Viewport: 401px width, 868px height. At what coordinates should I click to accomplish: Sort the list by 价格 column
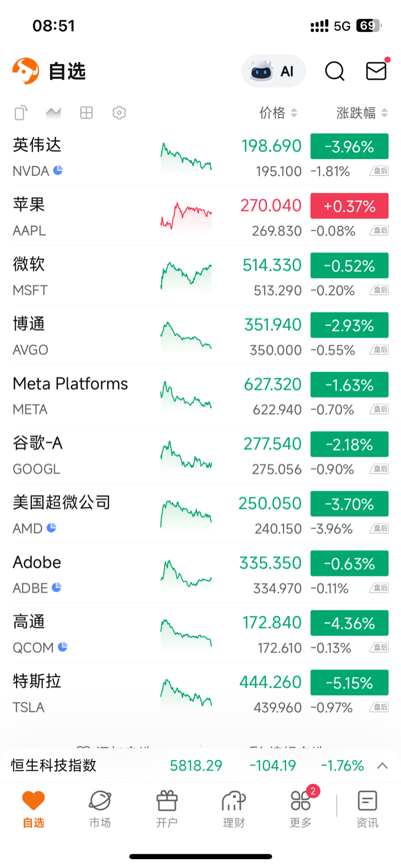coord(278,113)
